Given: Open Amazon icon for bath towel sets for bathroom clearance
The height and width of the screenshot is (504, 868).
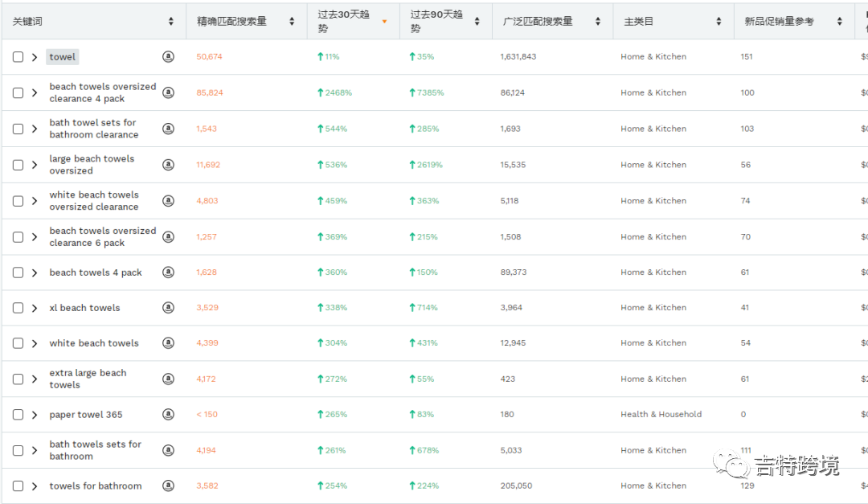Looking at the screenshot, I should tap(168, 129).
